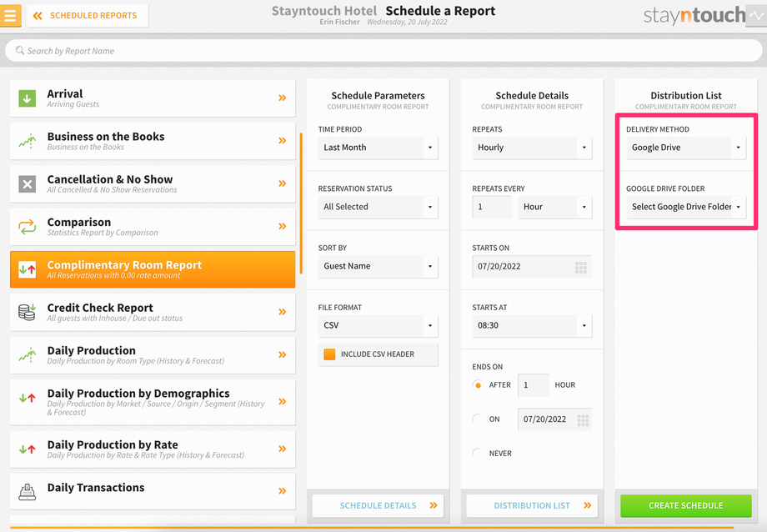
Task: Click the Comparison loop arrows icon
Action: click(28, 227)
